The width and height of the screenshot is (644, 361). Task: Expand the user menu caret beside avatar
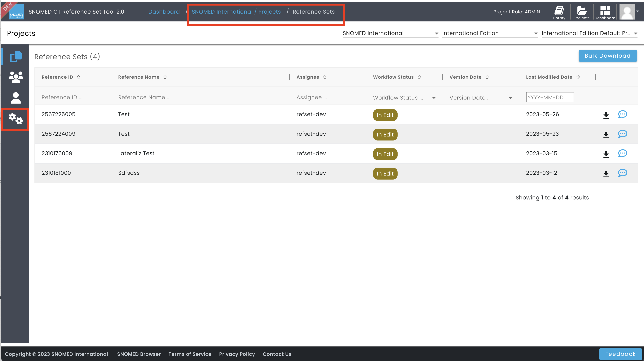click(x=638, y=11)
